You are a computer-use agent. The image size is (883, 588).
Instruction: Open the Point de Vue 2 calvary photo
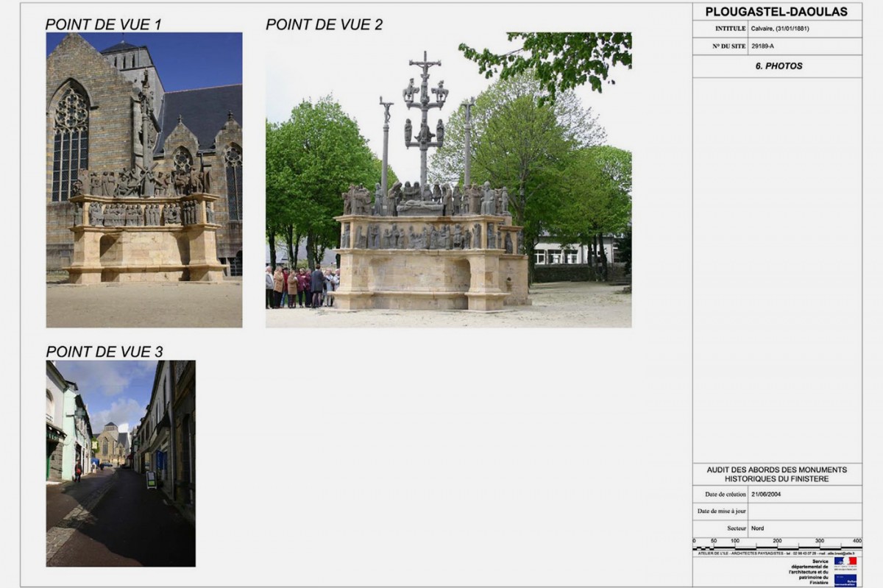click(x=448, y=180)
